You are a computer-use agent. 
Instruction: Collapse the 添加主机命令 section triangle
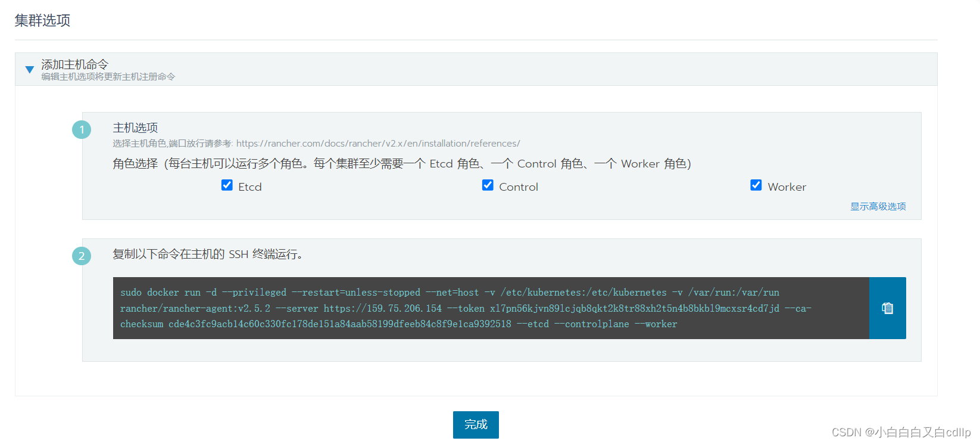30,70
